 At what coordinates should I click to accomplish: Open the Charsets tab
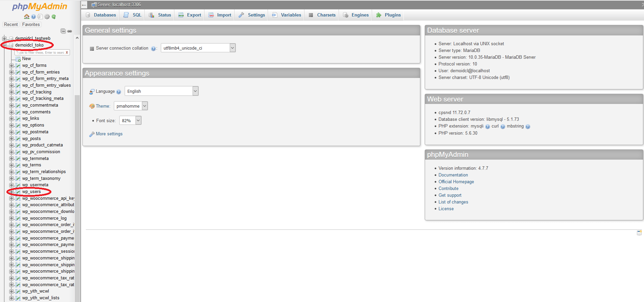pyautogui.click(x=322, y=15)
